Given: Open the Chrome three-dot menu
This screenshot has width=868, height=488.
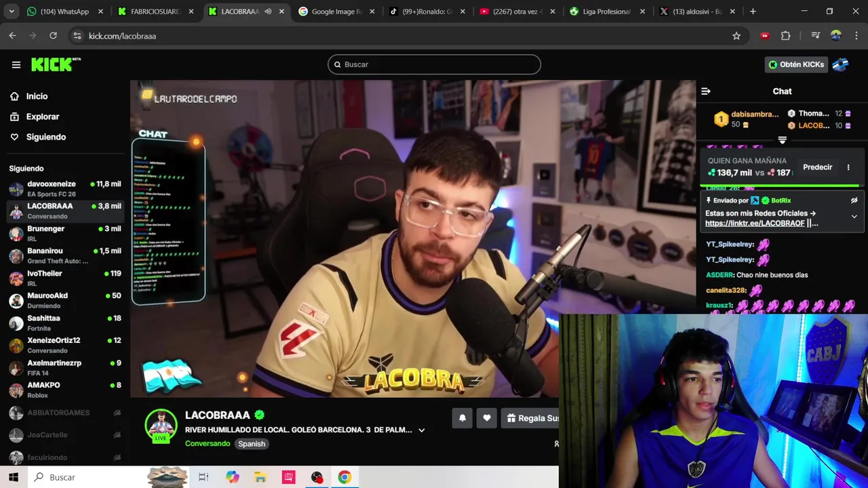Looking at the screenshot, I should click(x=855, y=36).
